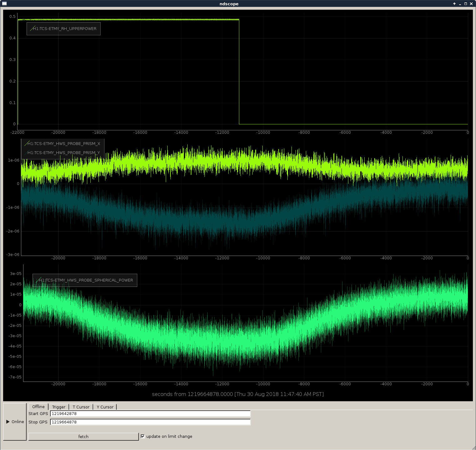This screenshot has height=450, width=476.
Task: Maximize the ndscope window
Action: click(466, 4)
